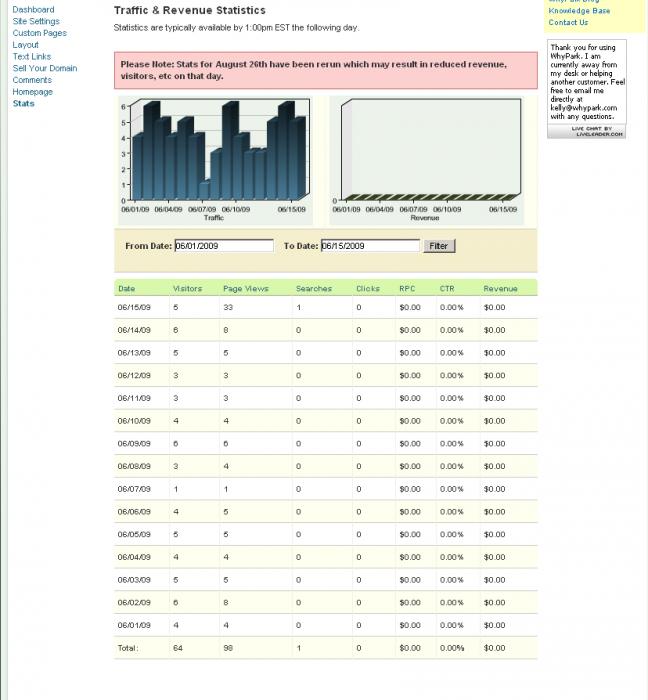
Task: Click the August 26th stats notice
Action: [x=326, y=70]
